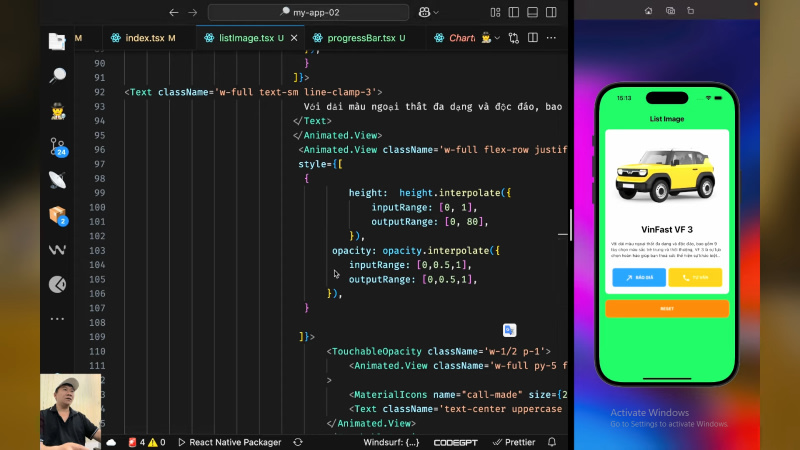Open Source Control with 24 pending changes

click(x=57, y=147)
